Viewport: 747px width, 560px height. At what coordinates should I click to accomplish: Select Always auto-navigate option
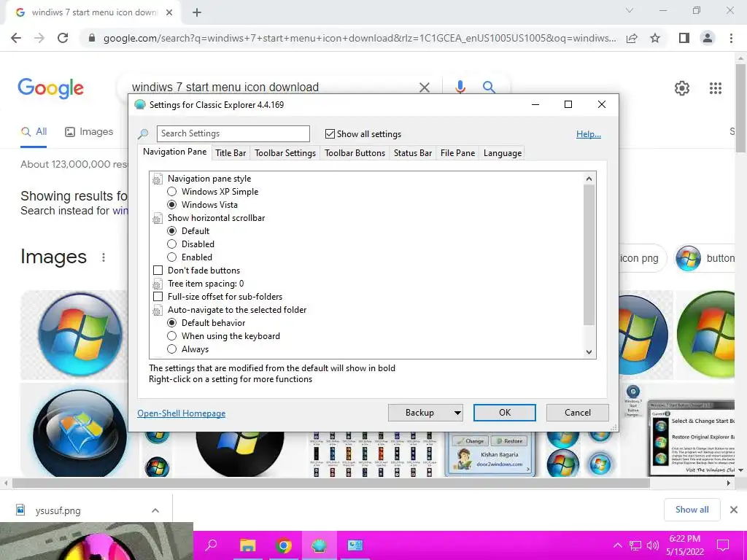click(172, 349)
